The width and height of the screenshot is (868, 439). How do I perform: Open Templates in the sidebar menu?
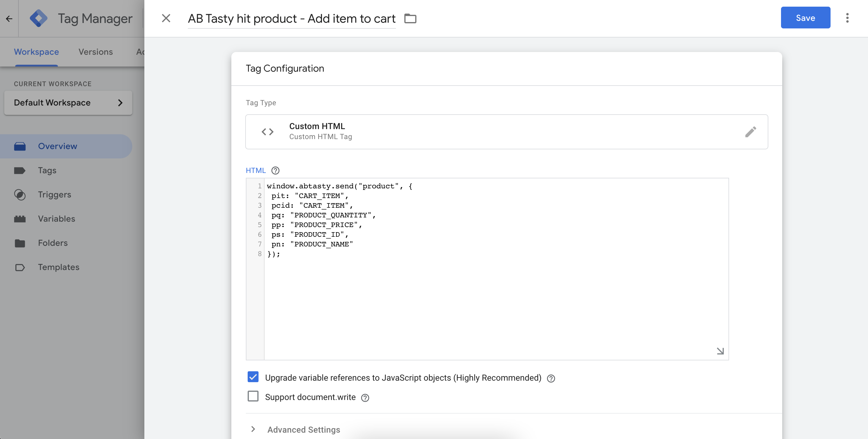pos(59,267)
